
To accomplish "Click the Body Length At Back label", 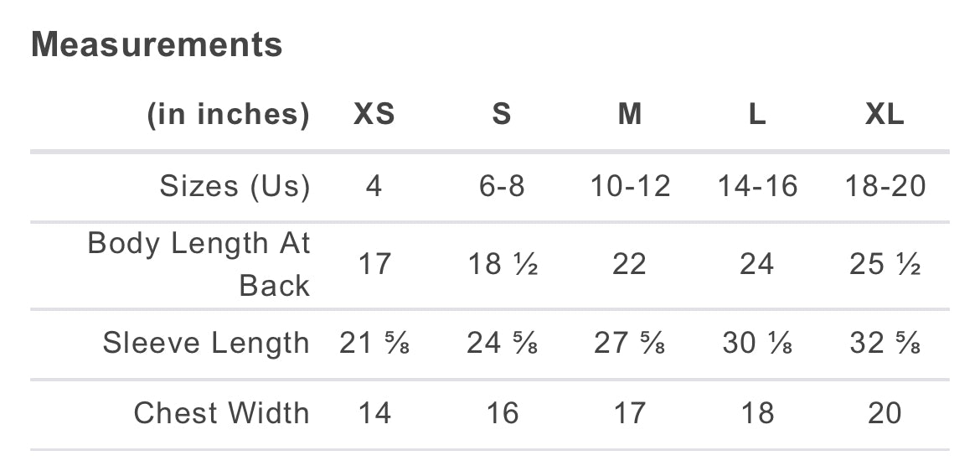I will tap(199, 264).
